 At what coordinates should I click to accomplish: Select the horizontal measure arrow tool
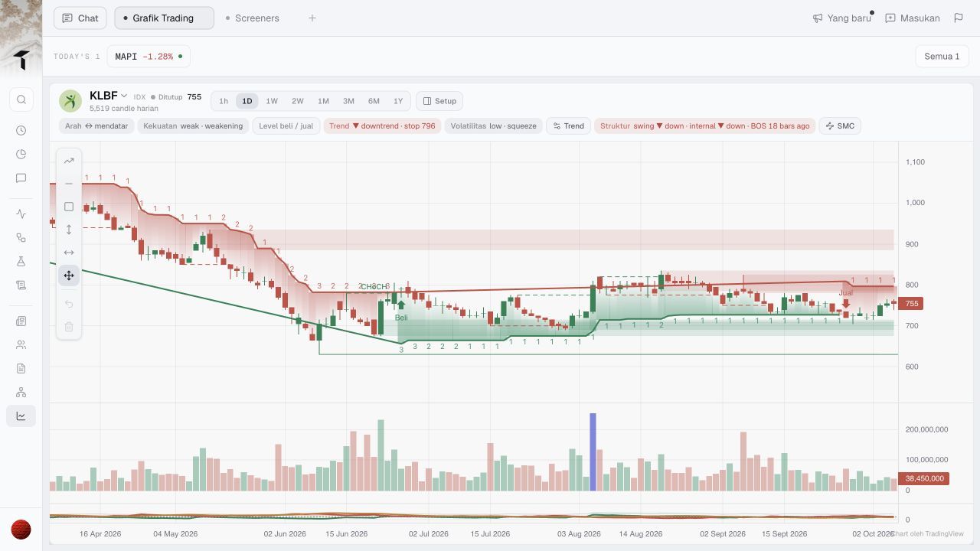[x=69, y=253]
